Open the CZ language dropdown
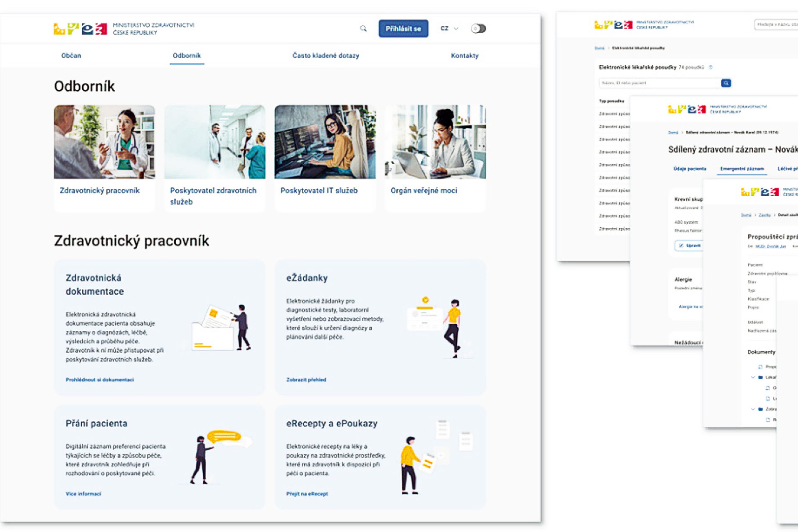 click(x=449, y=29)
